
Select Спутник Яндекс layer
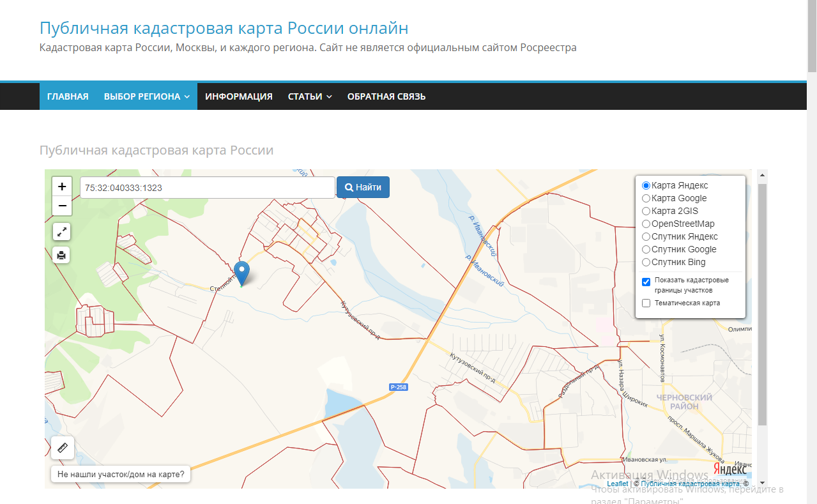[646, 236]
